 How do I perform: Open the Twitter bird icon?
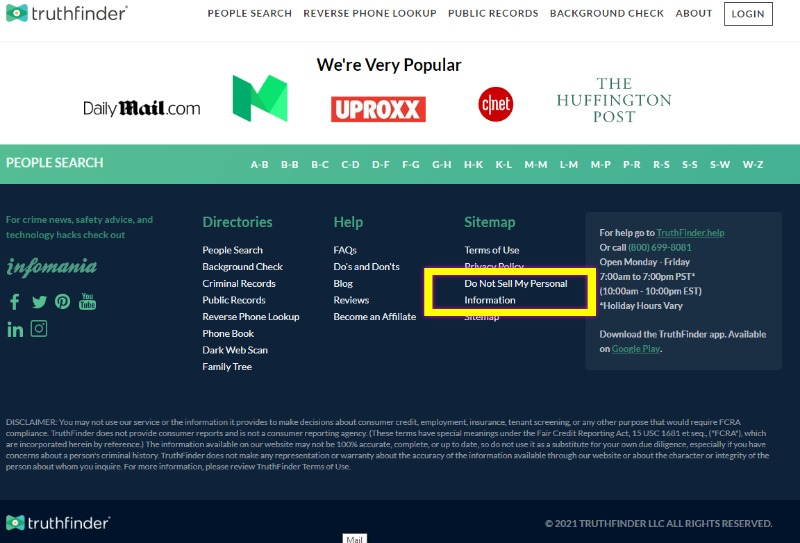[x=39, y=302]
